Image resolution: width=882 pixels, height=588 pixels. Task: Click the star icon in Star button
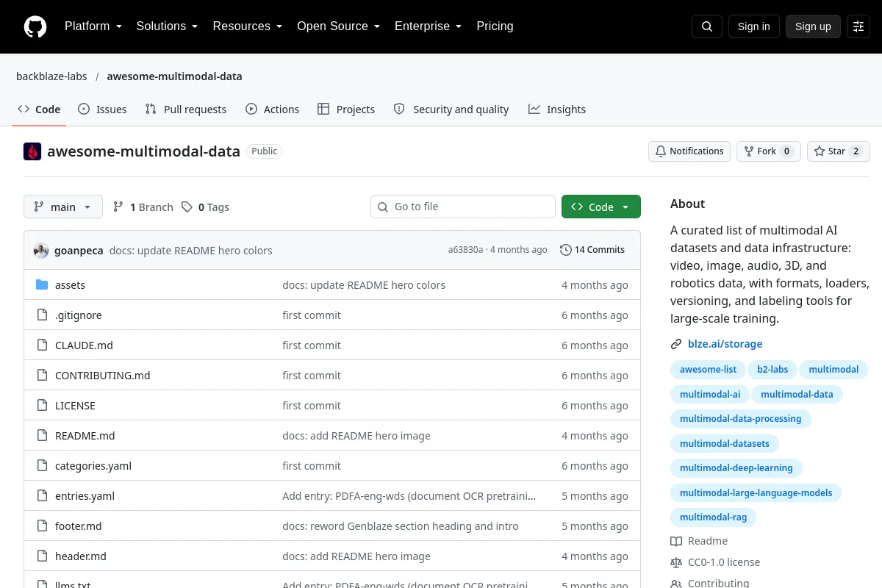[820, 151]
